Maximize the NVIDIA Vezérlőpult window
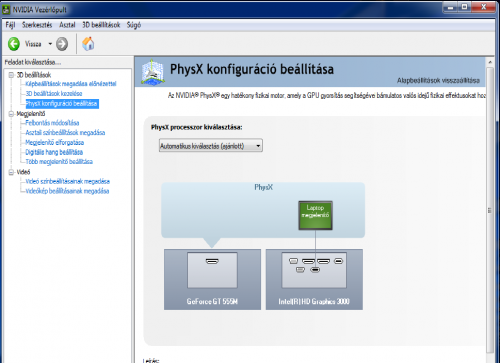The width and height of the screenshot is (500, 363). (x=465, y=7)
